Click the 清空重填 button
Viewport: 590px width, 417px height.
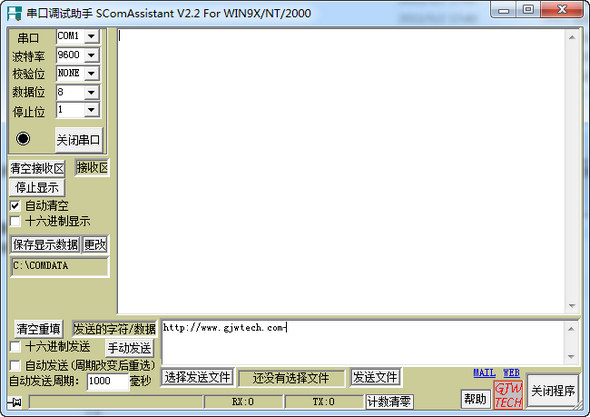point(38,329)
